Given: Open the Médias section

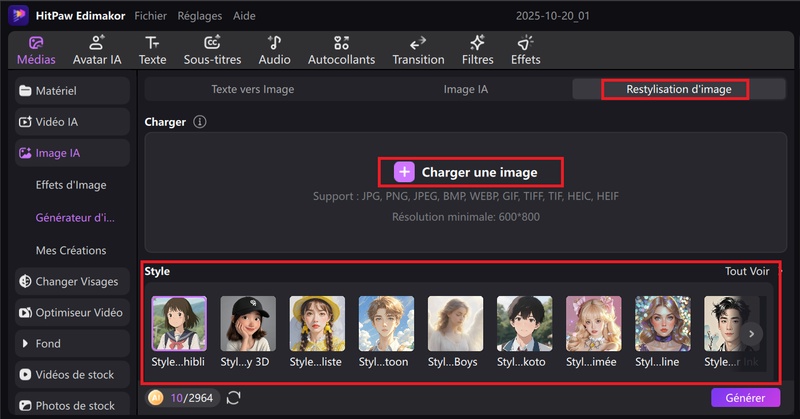Looking at the screenshot, I should click(x=36, y=51).
